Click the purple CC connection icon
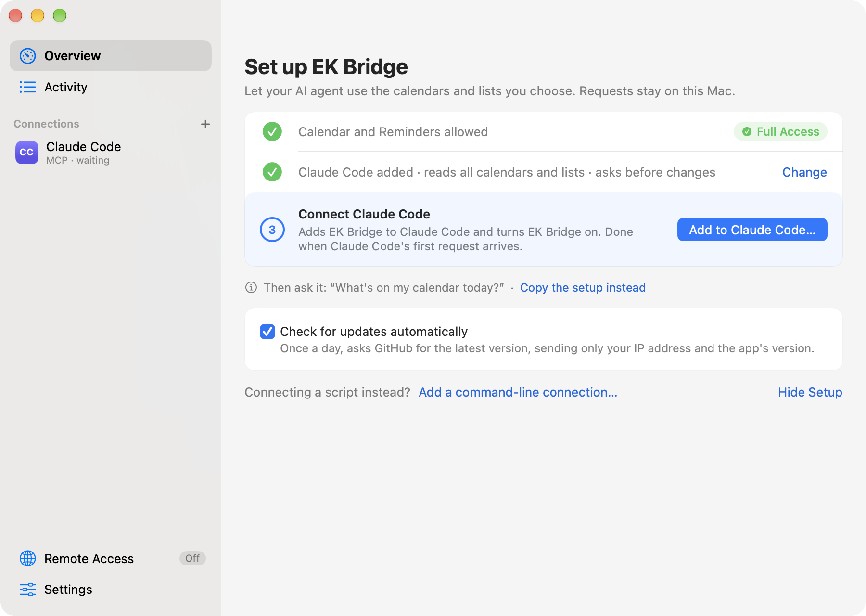 pyautogui.click(x=27, y=153)
